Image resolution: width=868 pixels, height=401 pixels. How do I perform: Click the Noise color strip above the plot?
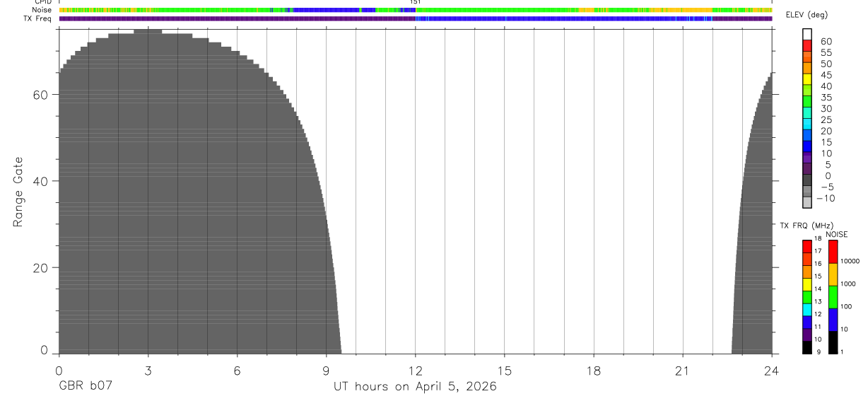coord(415,10)
